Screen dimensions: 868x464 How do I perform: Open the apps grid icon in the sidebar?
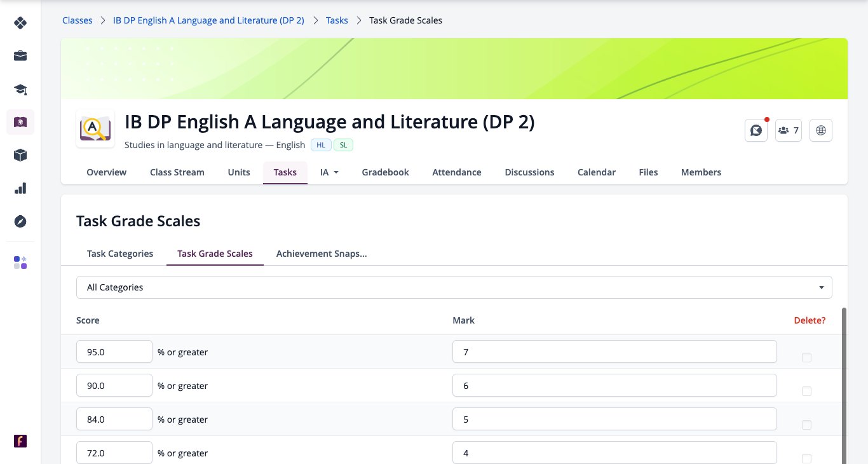point(20,263)
